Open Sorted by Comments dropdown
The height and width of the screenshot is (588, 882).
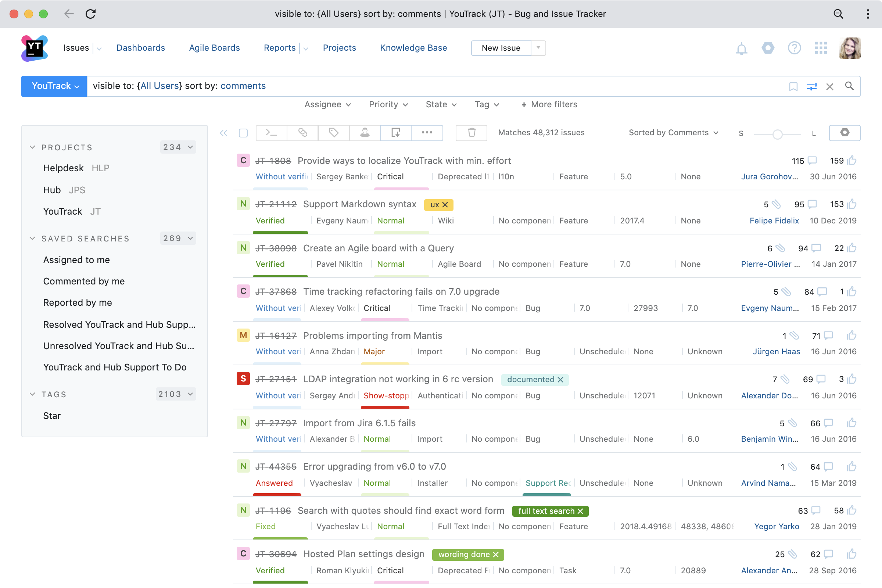click(x=674, y=133)
